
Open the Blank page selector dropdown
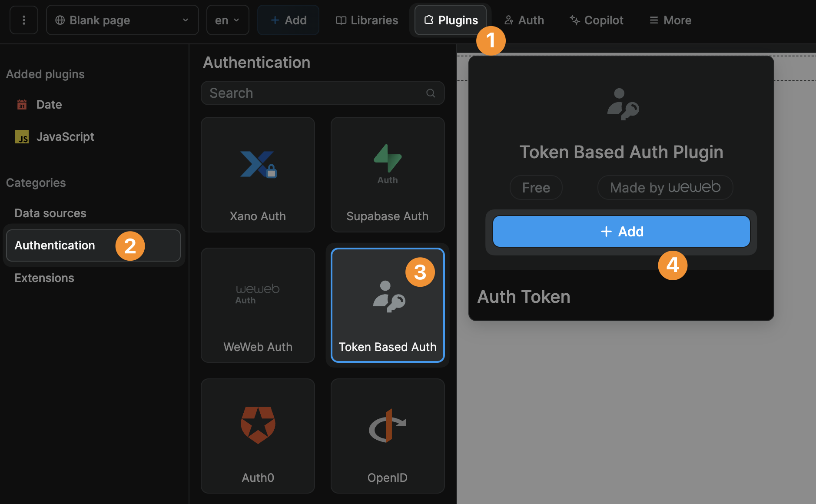click(x=122, y=20)
